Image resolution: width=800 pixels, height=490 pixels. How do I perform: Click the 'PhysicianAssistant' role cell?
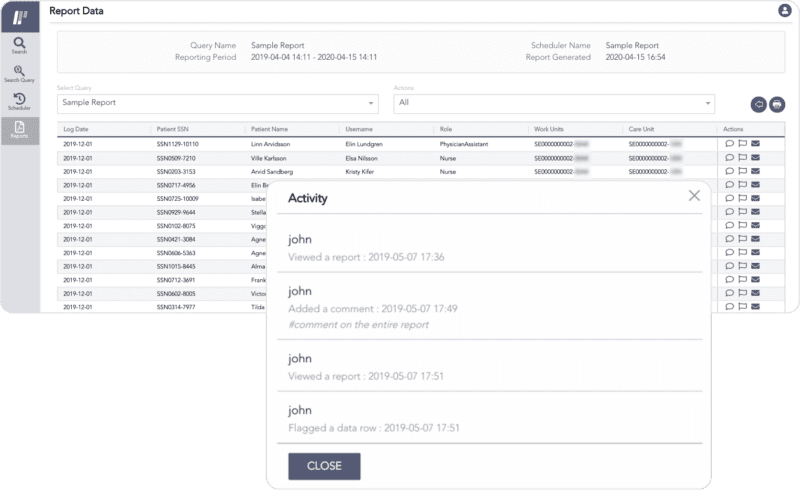coord(464,144)
